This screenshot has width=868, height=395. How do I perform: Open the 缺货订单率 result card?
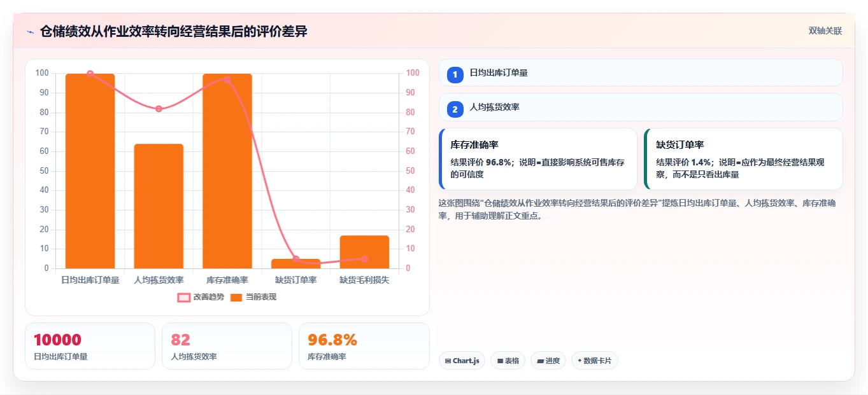click(x=744, y=159)
